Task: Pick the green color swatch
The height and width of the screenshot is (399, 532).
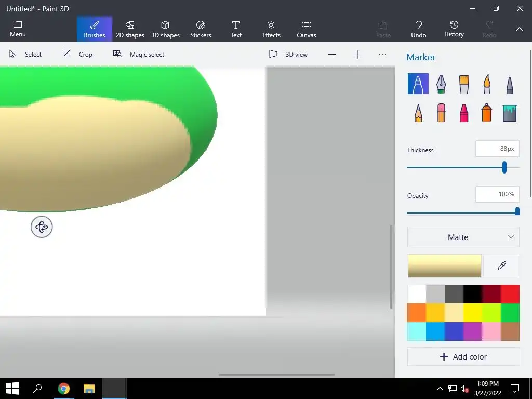Action: (x=510, y=312)
